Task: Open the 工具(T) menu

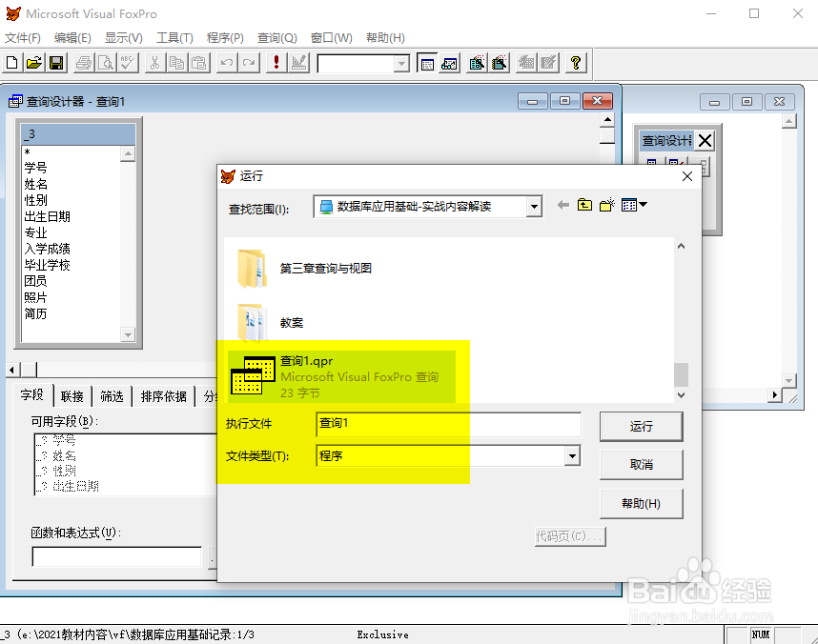Action: pos(174,37)
